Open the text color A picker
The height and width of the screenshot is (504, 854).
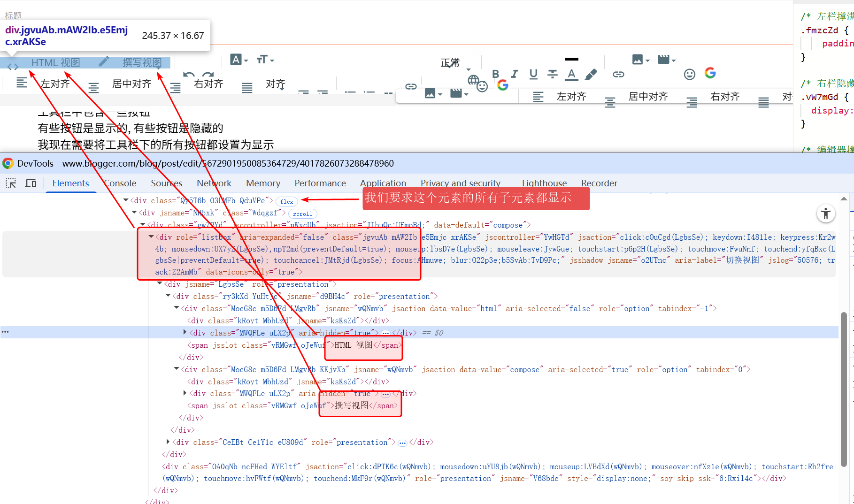pyautogui.click(x=571, y=74)
